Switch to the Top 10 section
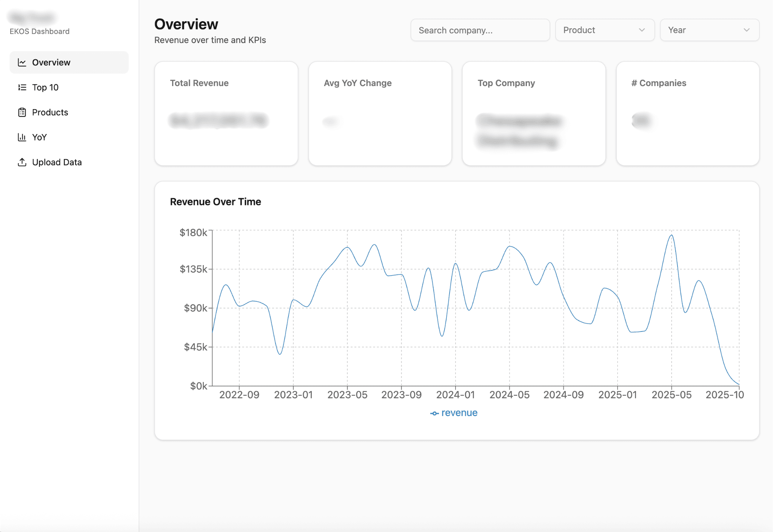The width and height of the screenshot is (773, 532). 45,87
